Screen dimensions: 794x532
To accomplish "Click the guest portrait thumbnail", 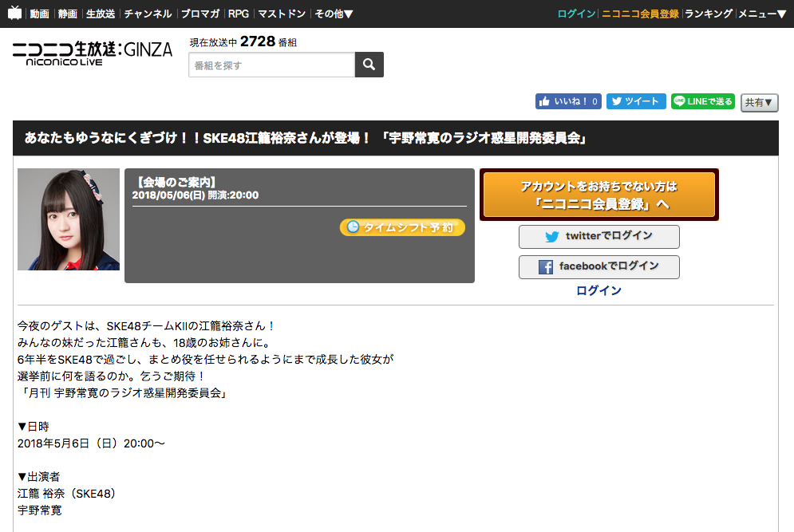I will point(69,219).
